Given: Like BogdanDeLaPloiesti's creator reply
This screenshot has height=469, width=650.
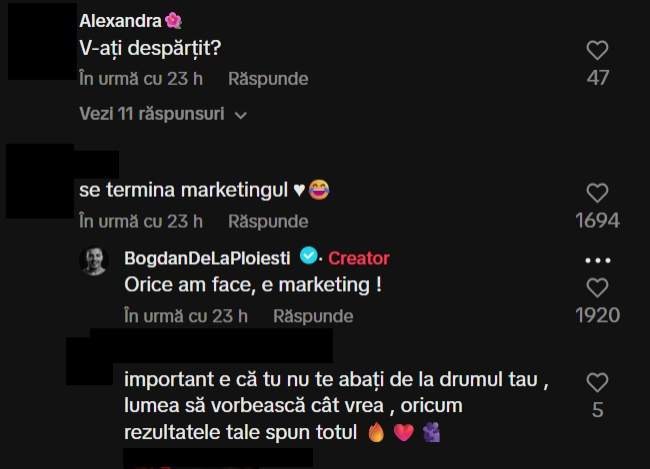Looking at the screenshot, I should tap(597, 287).
